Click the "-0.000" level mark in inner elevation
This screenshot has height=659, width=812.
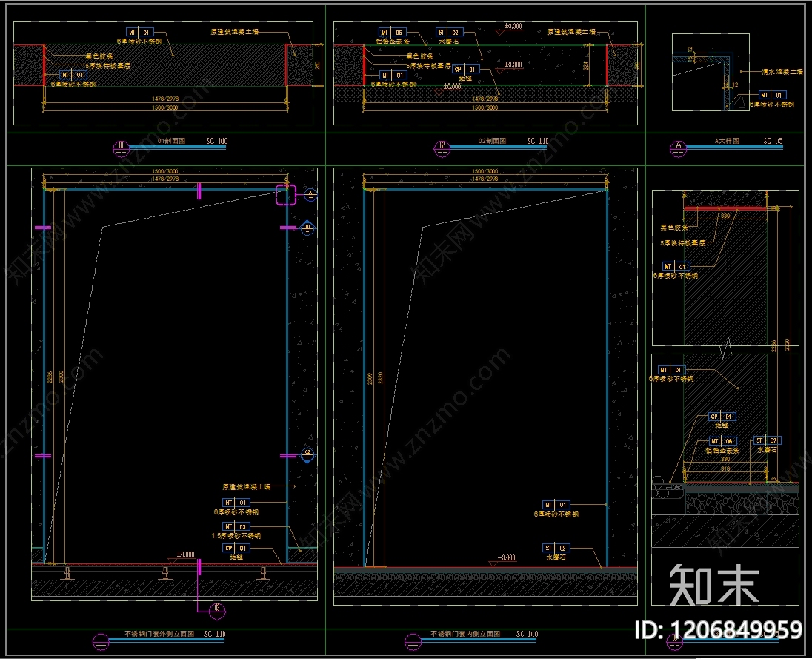[507, 558]
